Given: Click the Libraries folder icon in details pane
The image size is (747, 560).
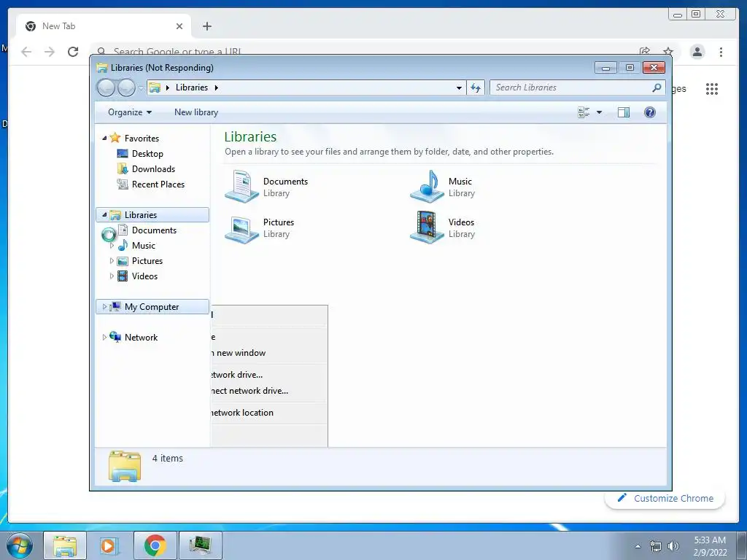Looking at the screenshot, I should coord(124,466).
